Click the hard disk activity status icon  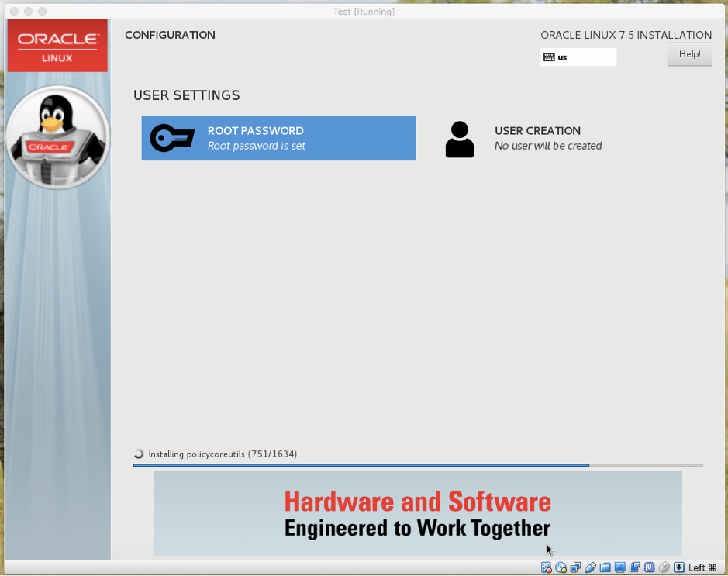click(546, 567)
